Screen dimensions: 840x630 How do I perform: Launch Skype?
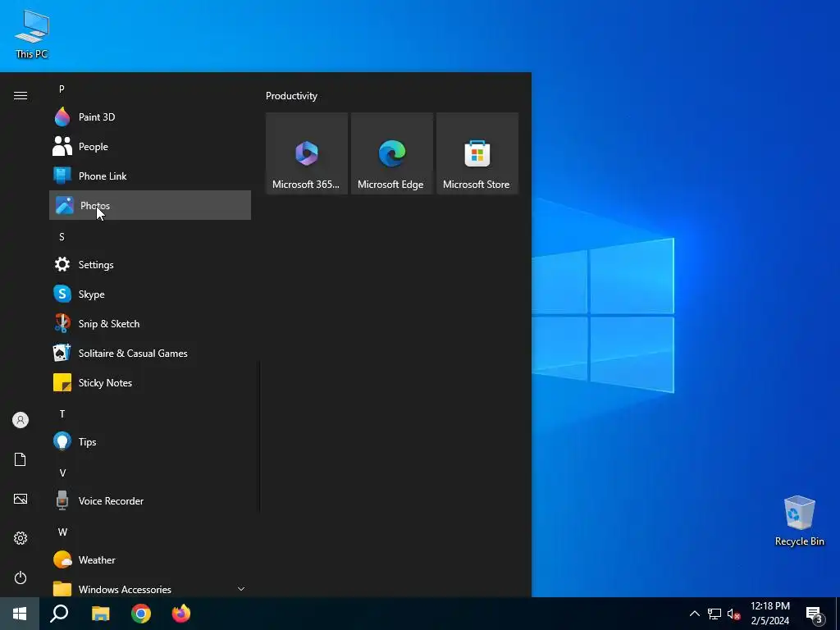[x=150, y=294]
